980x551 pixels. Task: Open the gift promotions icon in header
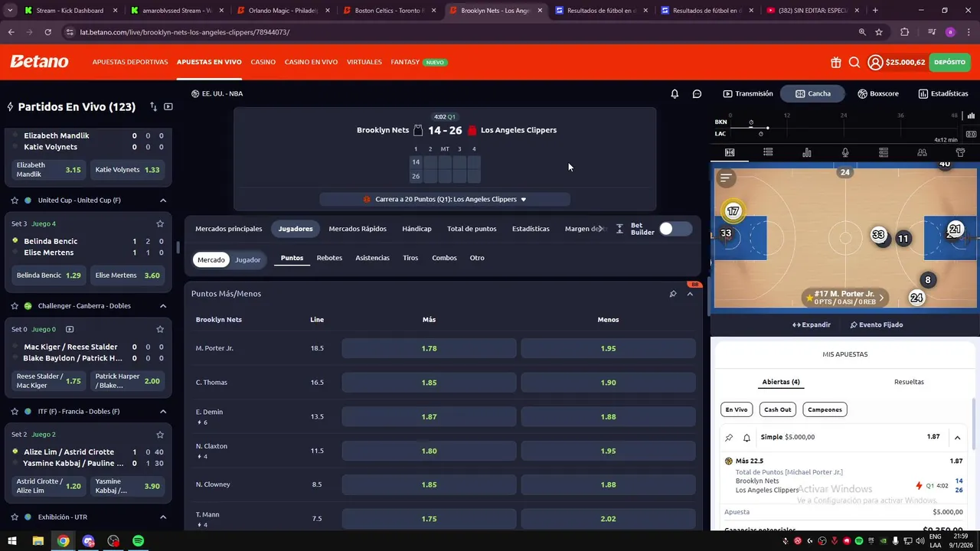[835, 62]
